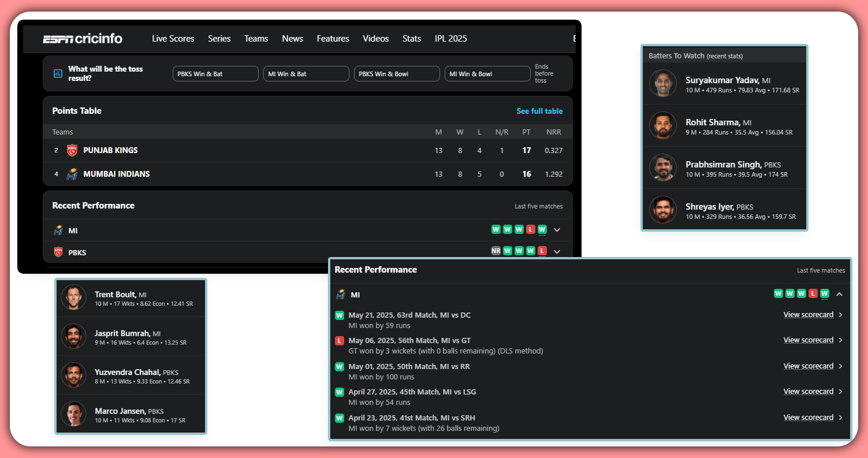Image resolution: width=868 pixels, height=458 pixels.
Task: Expand the PBKS recent performance row
Action: click(x=557, y=251)
